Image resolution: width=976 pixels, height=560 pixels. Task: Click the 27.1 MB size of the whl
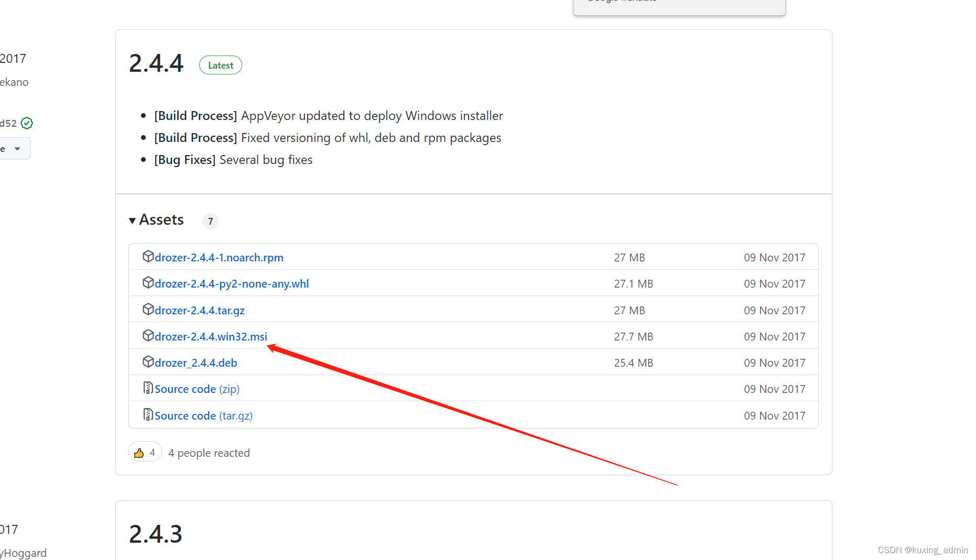coord(633,283)
